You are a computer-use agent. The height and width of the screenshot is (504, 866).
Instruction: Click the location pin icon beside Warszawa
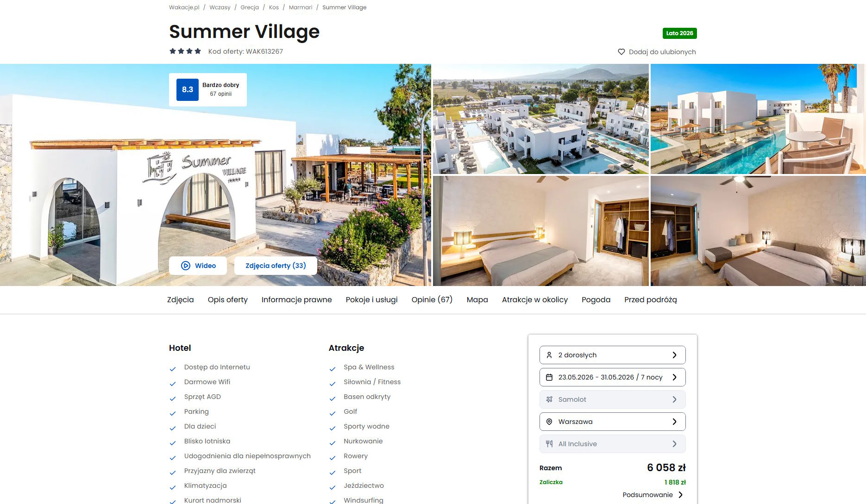click(549, 422)
